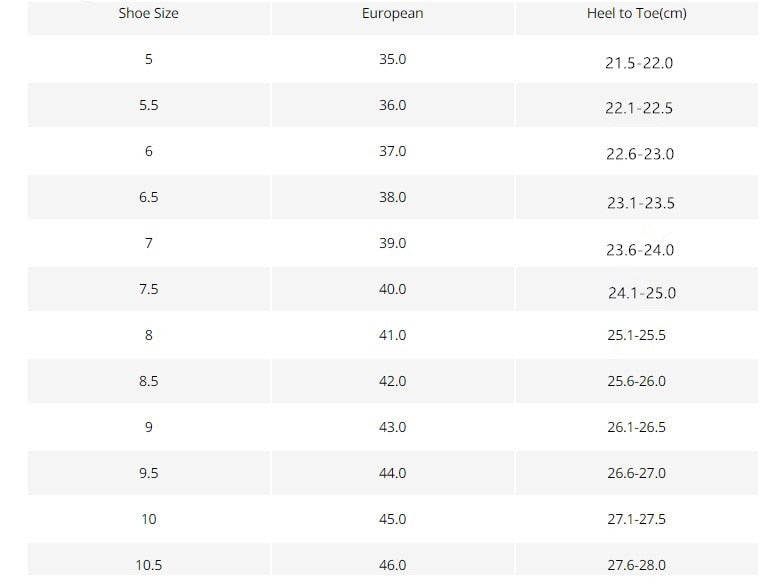This screenshot has height=588, width=782.
Task: Click European size 36.0 cell
Action: (x=392, y=105)
